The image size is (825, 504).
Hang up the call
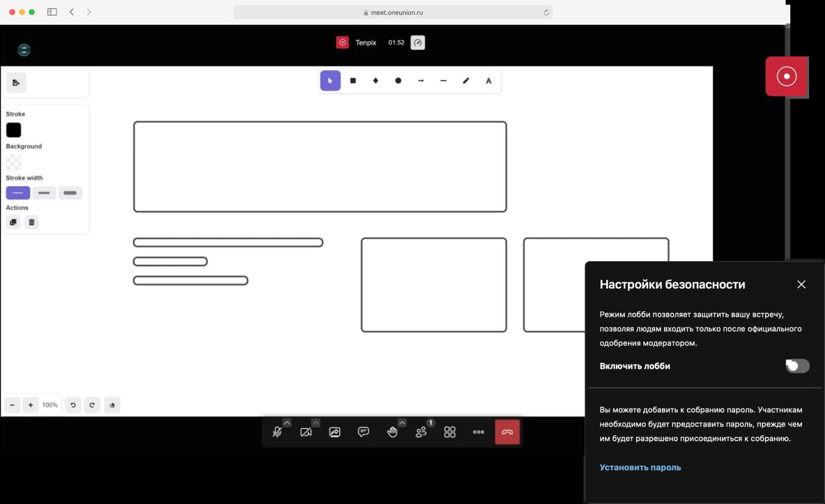coord(507,432)
